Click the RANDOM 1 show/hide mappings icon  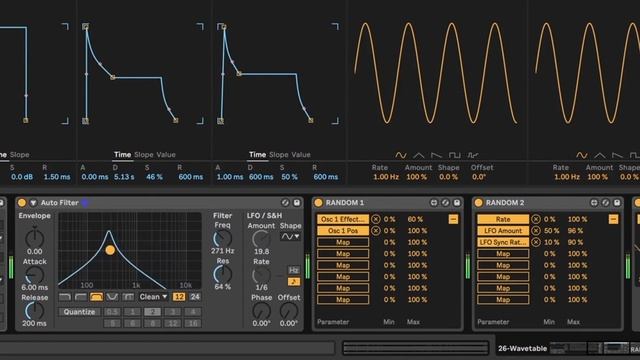[x=433, y=202]
